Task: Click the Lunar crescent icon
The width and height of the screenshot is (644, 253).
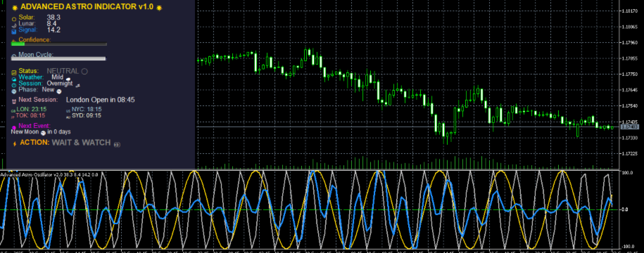Action: pyautogui.click(x=14, y=25)
